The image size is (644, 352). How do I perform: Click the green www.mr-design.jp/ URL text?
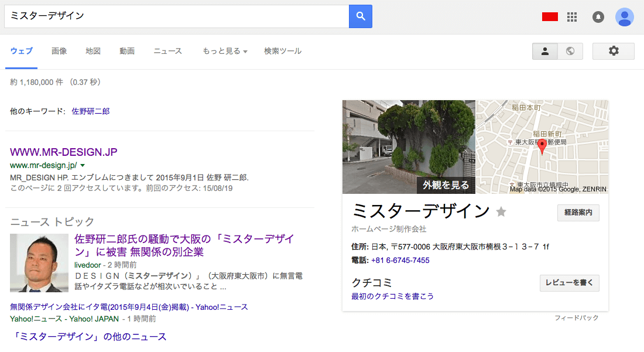[43, 166]
